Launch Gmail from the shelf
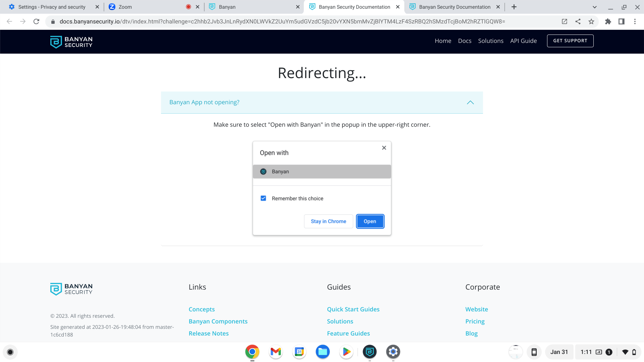Screen dimensions: 644x362 [x=275, y=352]
